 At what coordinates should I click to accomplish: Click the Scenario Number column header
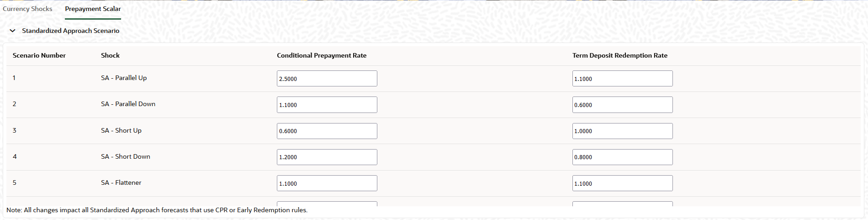[x=39, y=55]
